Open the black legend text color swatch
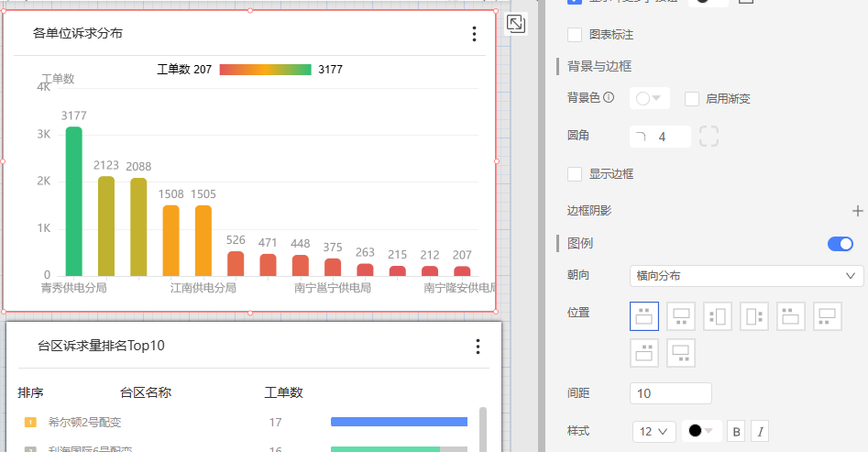The image size is (868, 452). point(701,431)
